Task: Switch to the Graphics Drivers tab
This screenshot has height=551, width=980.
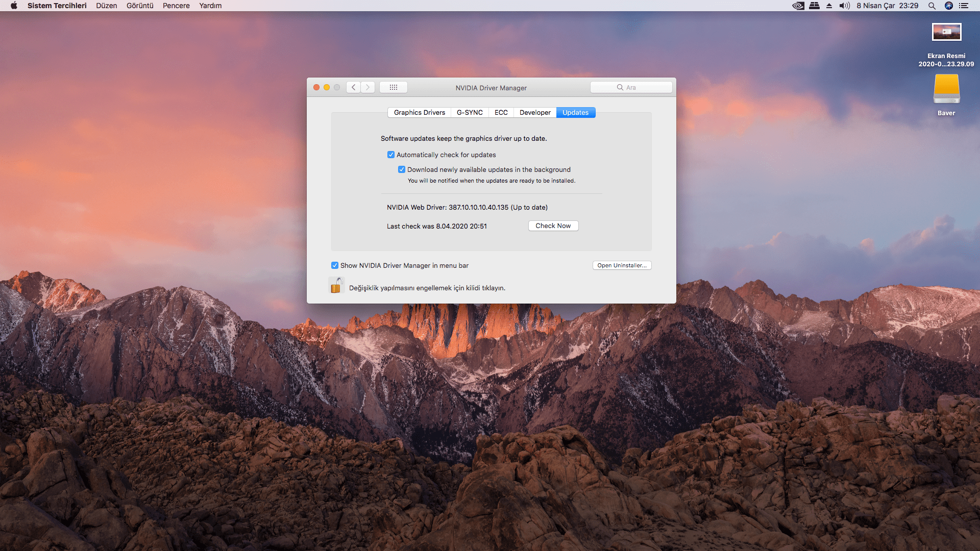Action: [x=419, y=112]
